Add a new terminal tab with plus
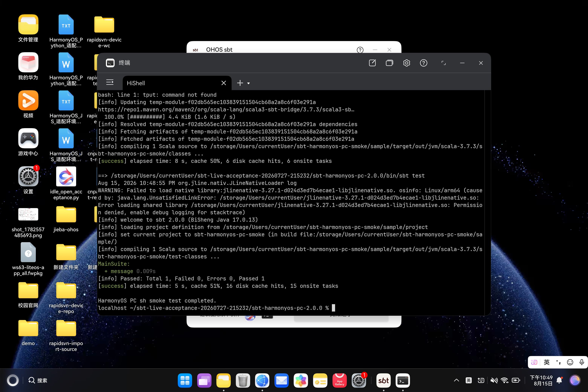588x392 pixels. tap(240, 83)
